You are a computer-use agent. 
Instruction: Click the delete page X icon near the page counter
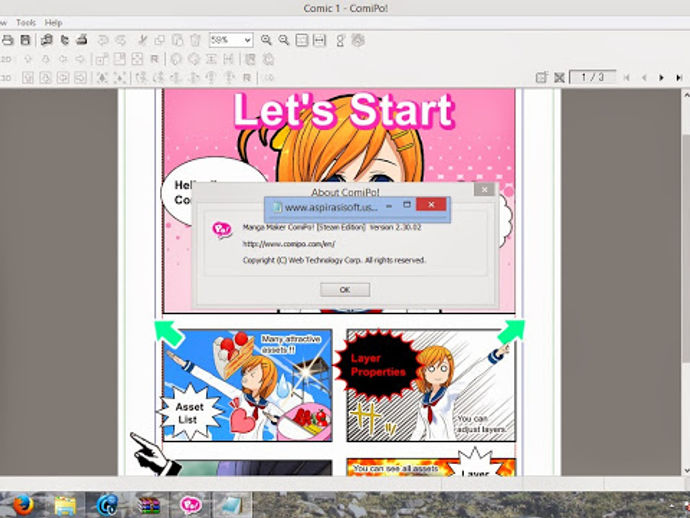coord(559,78)
